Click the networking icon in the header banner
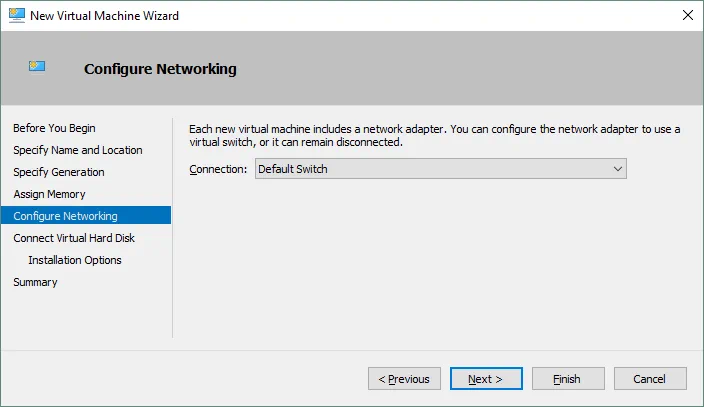The image size is (704, 407). (37, 68)
